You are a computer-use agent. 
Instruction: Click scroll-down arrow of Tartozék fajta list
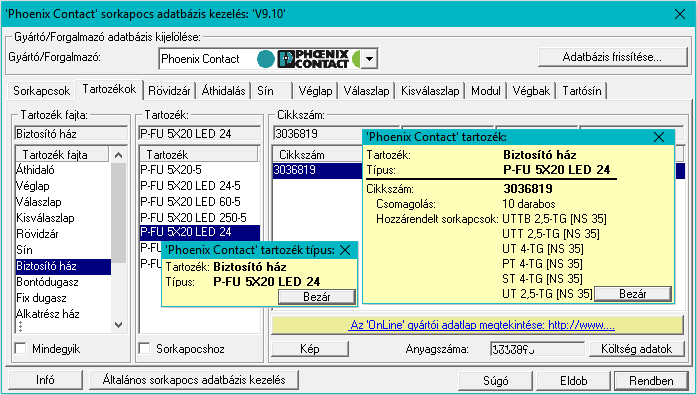pos(118,325)
